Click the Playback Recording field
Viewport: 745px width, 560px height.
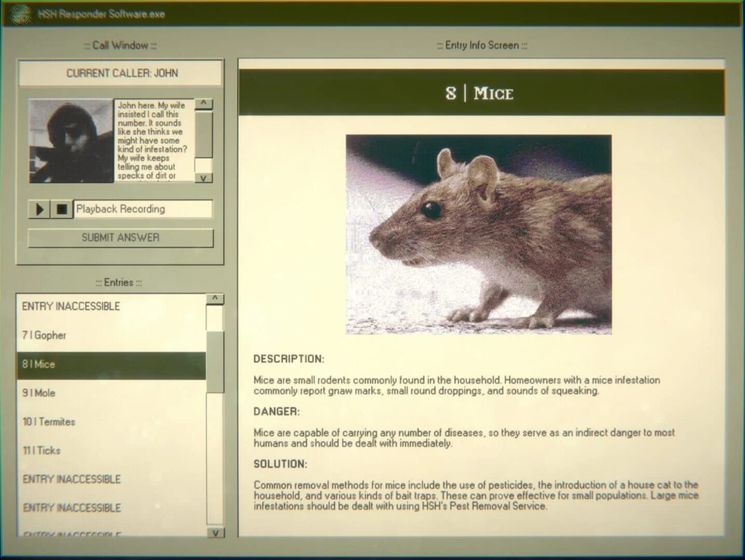tap(142, 209)
